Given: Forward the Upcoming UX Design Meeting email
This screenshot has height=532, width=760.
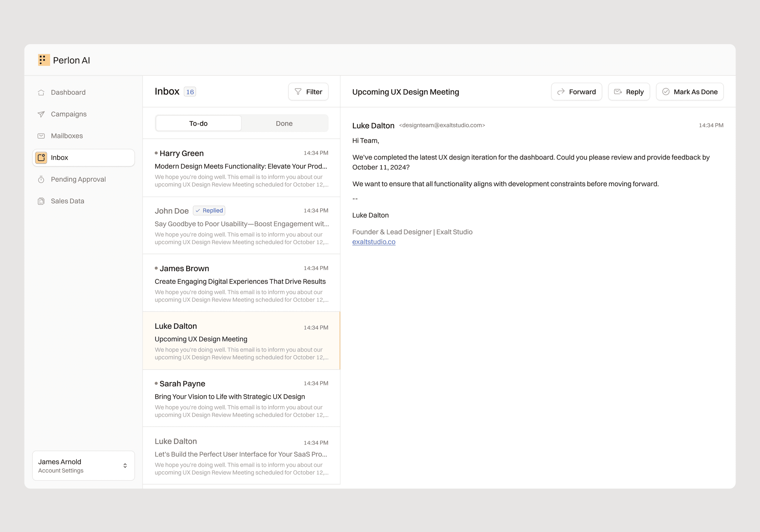Looking at the screenshot, I should [576, 92].
